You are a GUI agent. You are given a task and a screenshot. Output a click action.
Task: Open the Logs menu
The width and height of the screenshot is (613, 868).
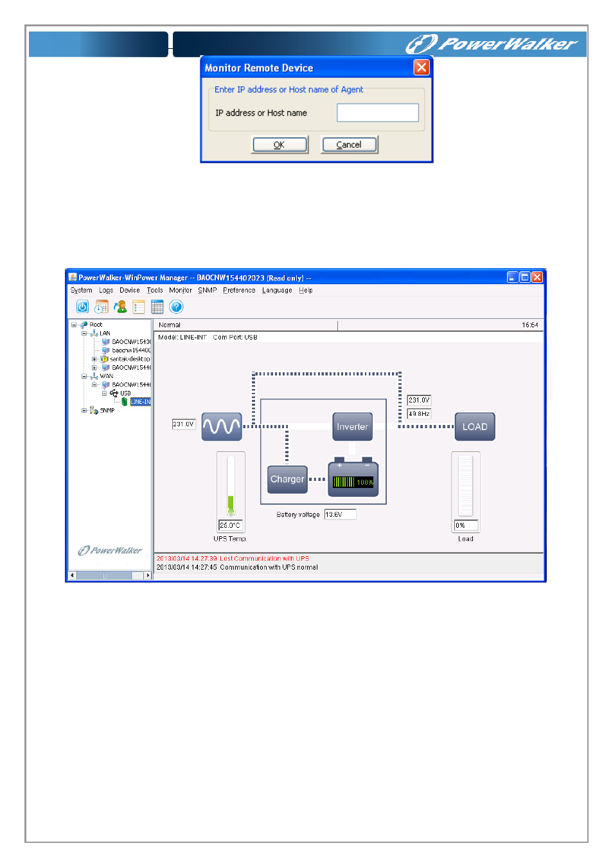click(106, 290)
